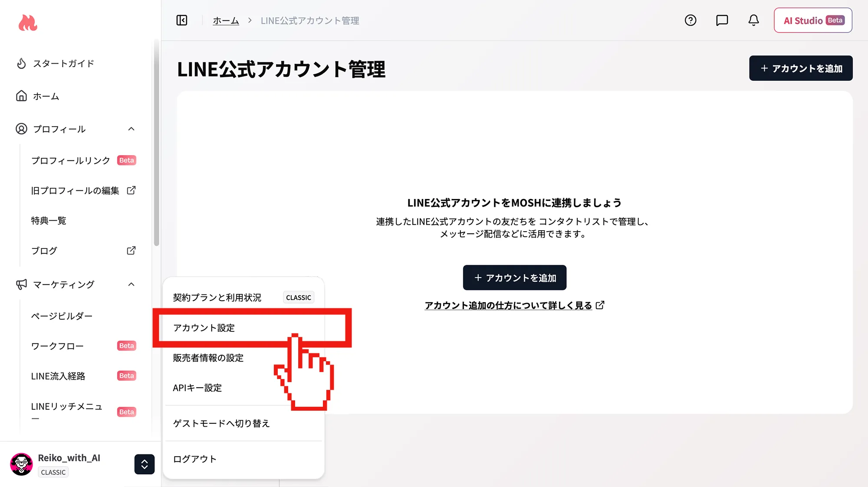Click the Beta badge next to LINE流入経路
The height and width of the screenshot is (487, 868).
(127, 376)
